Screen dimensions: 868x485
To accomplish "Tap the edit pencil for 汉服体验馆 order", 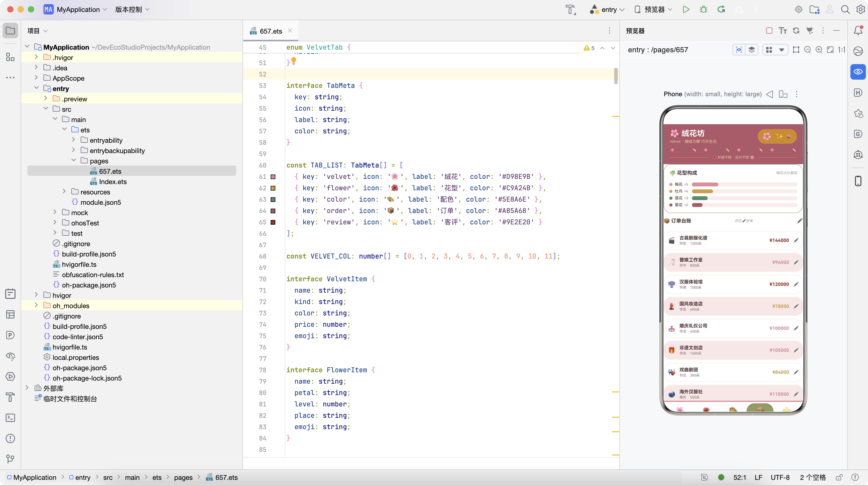I will [796, 284].
